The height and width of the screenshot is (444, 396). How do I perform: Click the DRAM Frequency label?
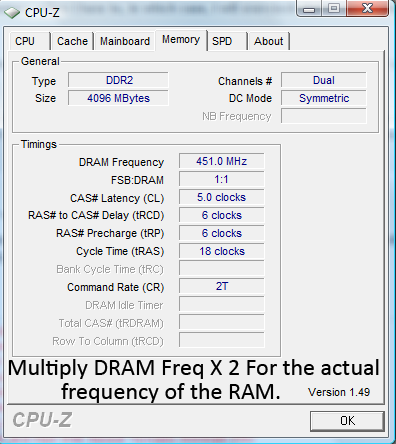click(121, 162)
